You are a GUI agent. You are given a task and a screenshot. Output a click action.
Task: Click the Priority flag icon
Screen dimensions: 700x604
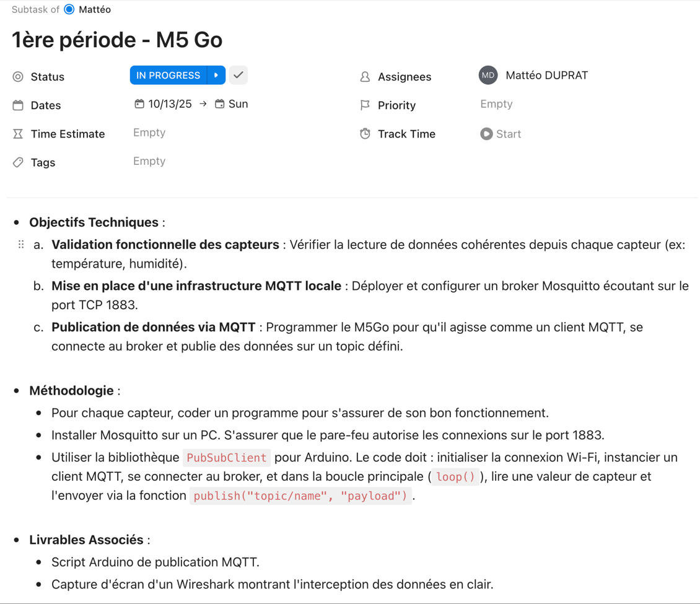tap(365, 105)
